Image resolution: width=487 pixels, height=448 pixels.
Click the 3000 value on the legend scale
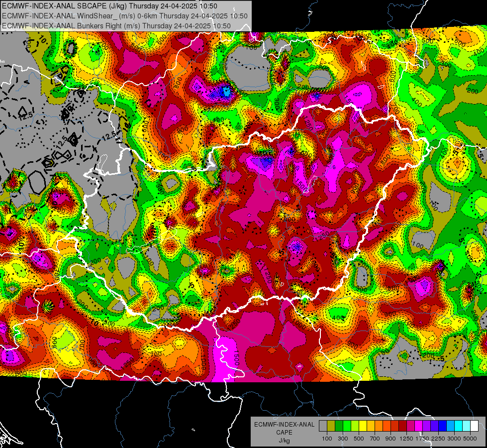[454, 439]
